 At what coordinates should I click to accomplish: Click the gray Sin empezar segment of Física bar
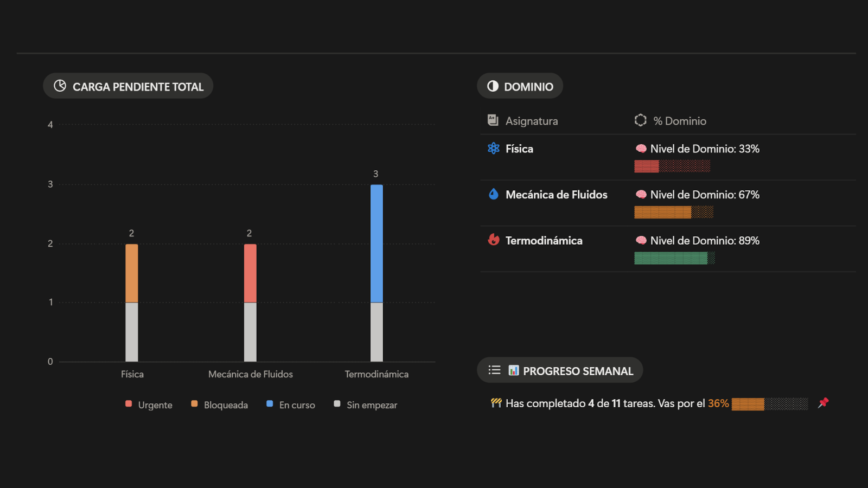tap(132, 332)
